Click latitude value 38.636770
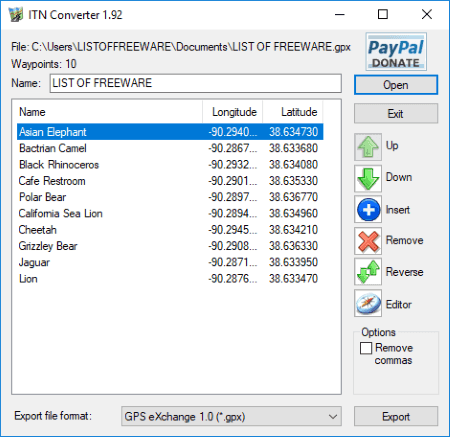Screen dimensions: 450x437 point(293,197)
